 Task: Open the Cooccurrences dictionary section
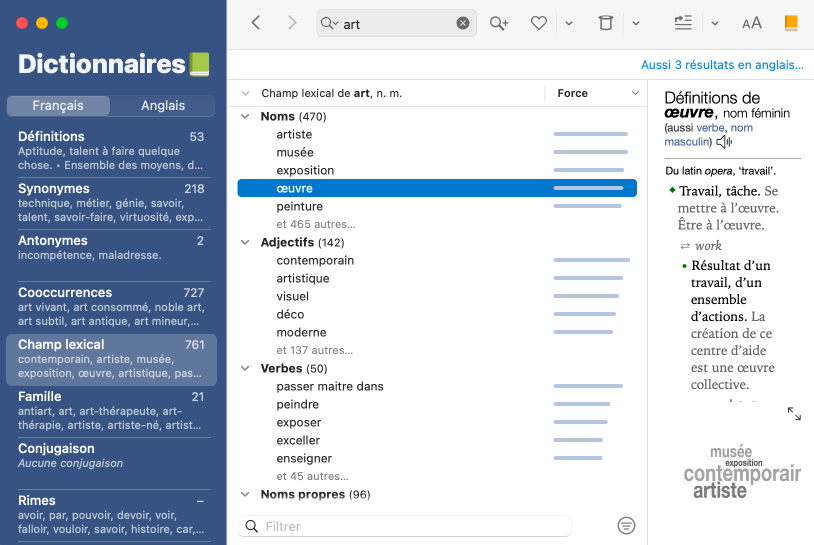[110, 306]
